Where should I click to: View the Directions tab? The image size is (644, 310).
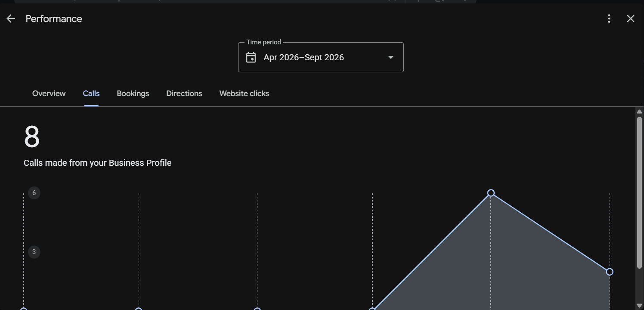click(184, 93)
